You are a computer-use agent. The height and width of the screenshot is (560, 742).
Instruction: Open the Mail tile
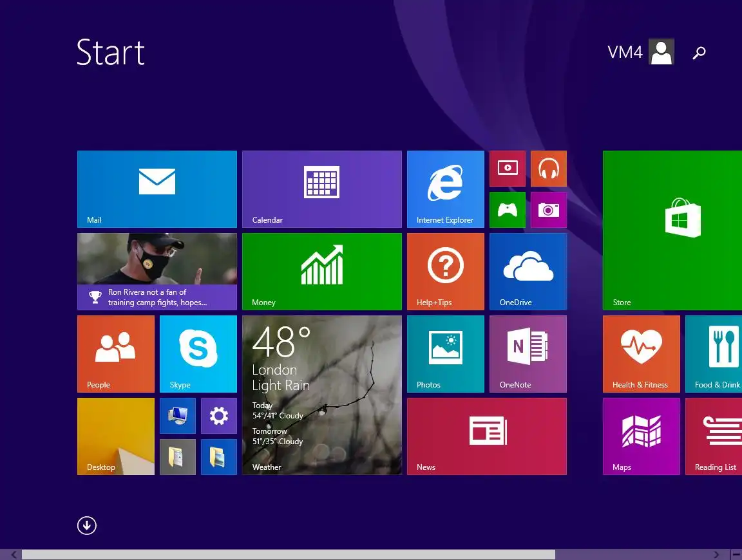click(x=157, y=189)
